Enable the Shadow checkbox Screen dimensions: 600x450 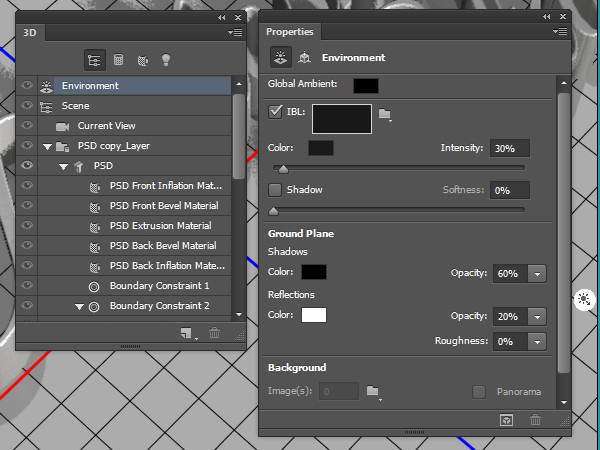click(x=276, y=189)
